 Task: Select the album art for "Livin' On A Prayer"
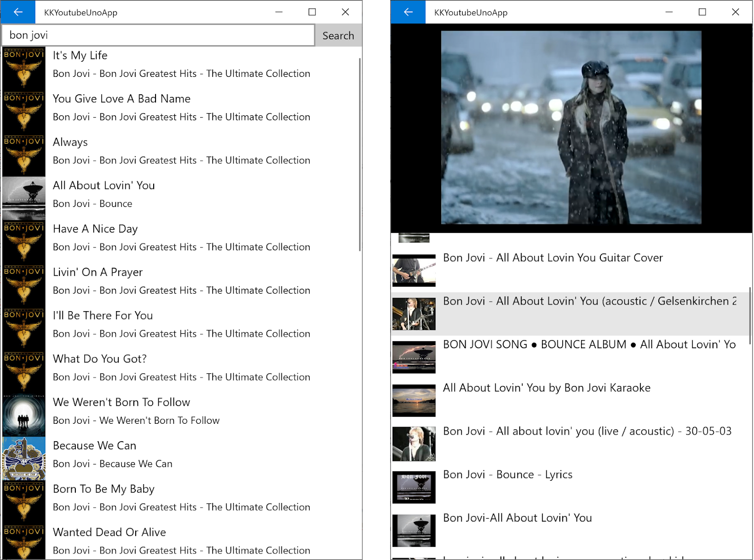click(x=24, y=285)
